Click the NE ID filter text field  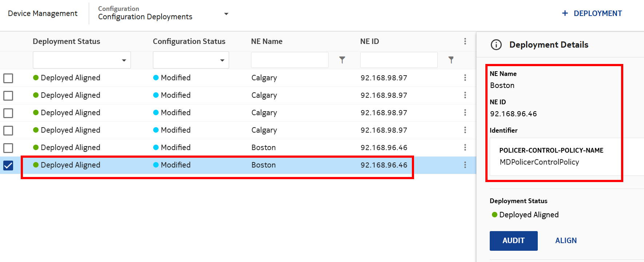[398, 60]
